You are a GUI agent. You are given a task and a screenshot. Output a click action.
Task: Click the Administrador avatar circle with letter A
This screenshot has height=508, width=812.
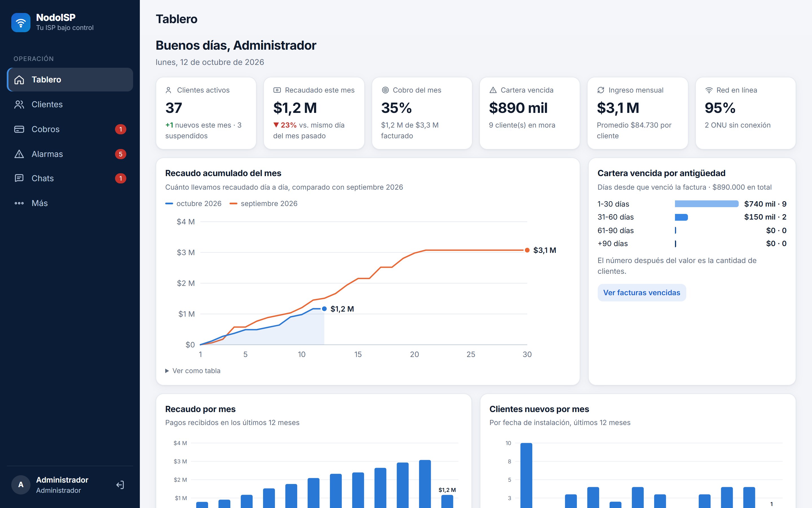pyautogui.click(x=21, y=485)
